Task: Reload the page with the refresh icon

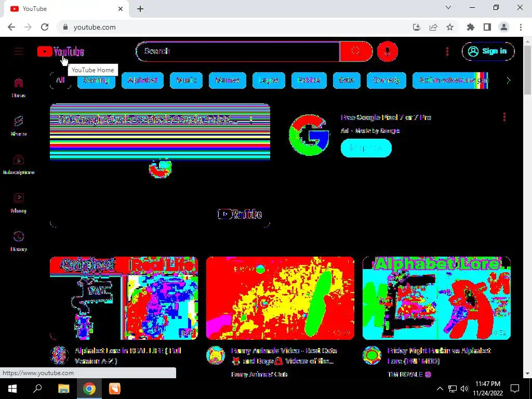Action: 45,27
